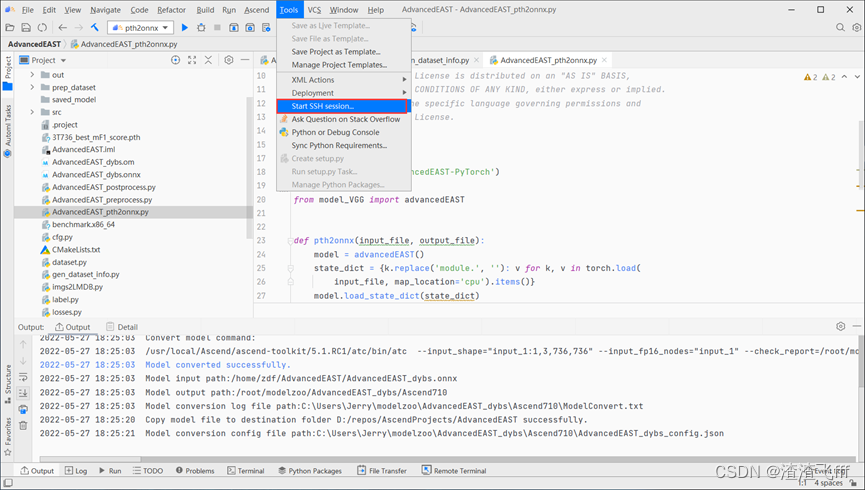The height and width of the screenshot is (490, 865).
Task: Hide the Project panel with minus icon
Action: coord(245,60)
